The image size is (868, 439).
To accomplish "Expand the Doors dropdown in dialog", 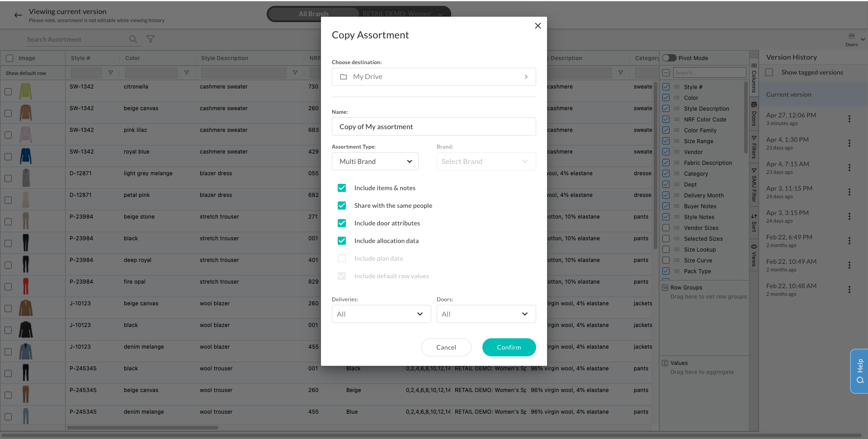I will [486, 314].
